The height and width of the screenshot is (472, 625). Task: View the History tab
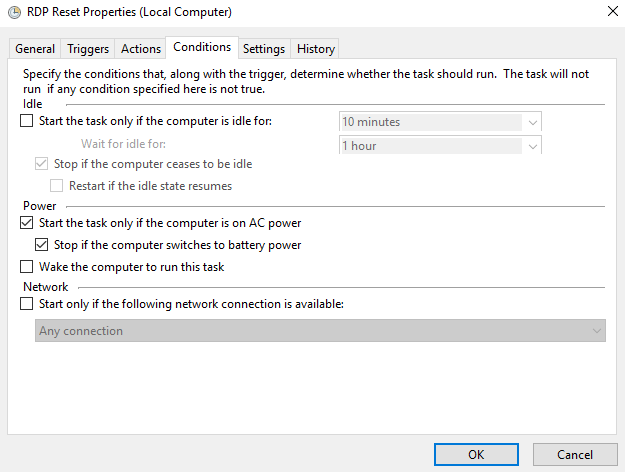(316, 49)
